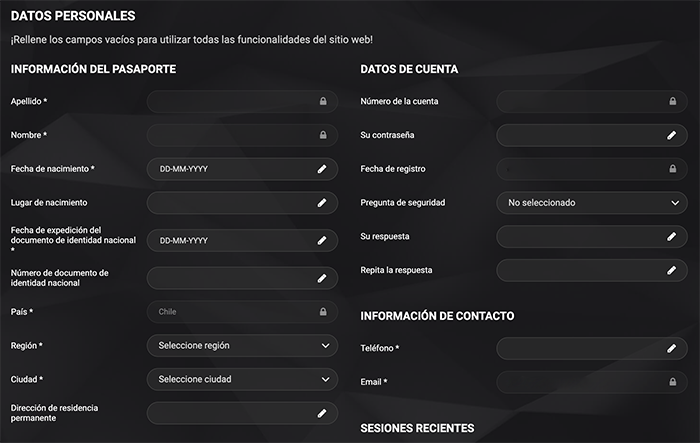Click pencil icon in Su contraseña field
The width and height of the screenshot is (700, 443).
click(x=672, y=135)
